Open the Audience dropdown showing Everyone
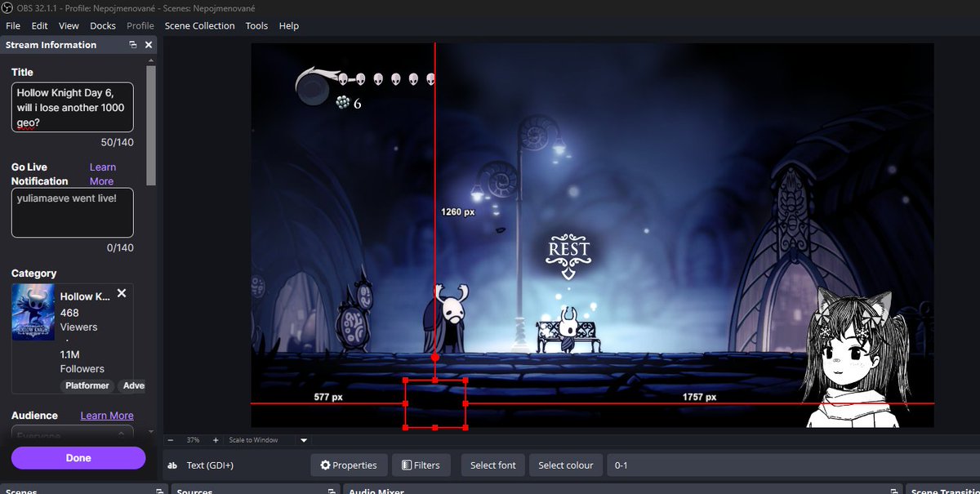The height and width of the screenshot is (494, 980). click(x=72, y=435)
